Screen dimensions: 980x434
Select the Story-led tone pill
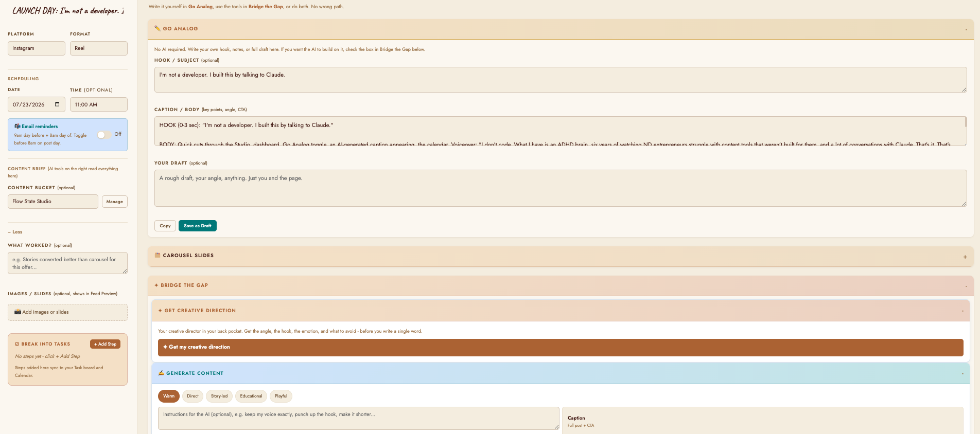[219, 396]
